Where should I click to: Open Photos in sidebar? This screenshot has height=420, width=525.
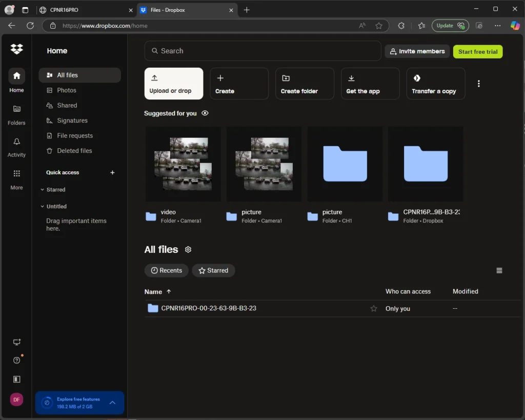[x=79, y=90]
